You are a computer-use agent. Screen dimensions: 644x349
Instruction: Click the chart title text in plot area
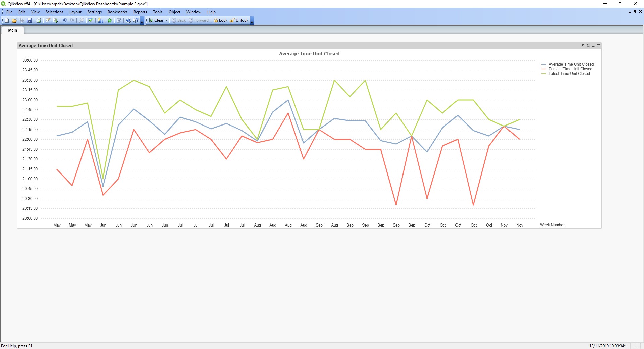point(309,54)
